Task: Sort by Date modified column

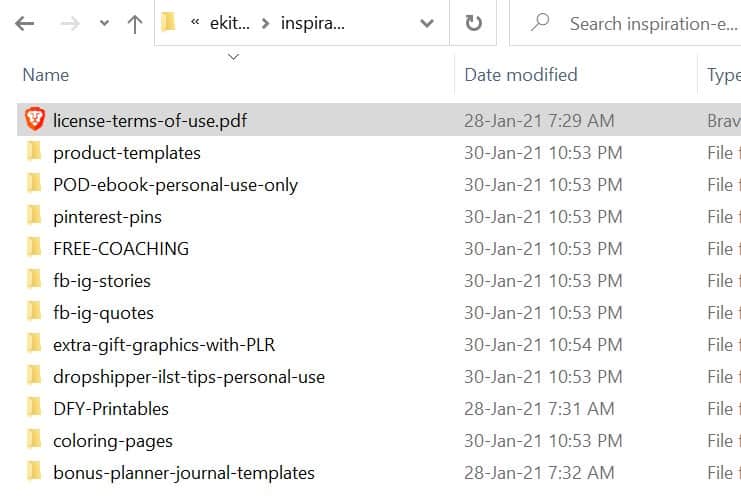Action: (x=521, y=75)
